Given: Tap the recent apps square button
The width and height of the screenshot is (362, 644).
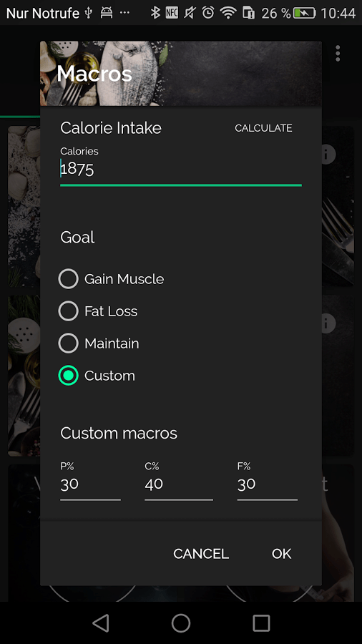Looking at the screenshot, I should [261, 623].
